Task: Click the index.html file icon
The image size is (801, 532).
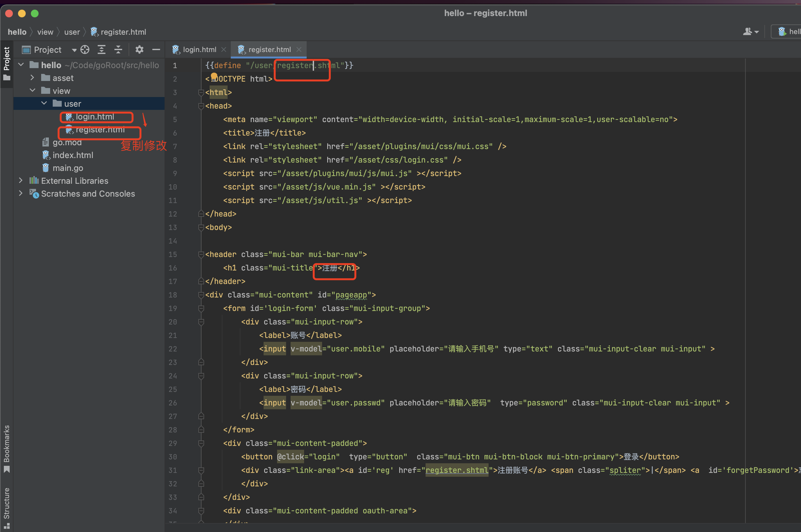Action: (x=46, y=155)
